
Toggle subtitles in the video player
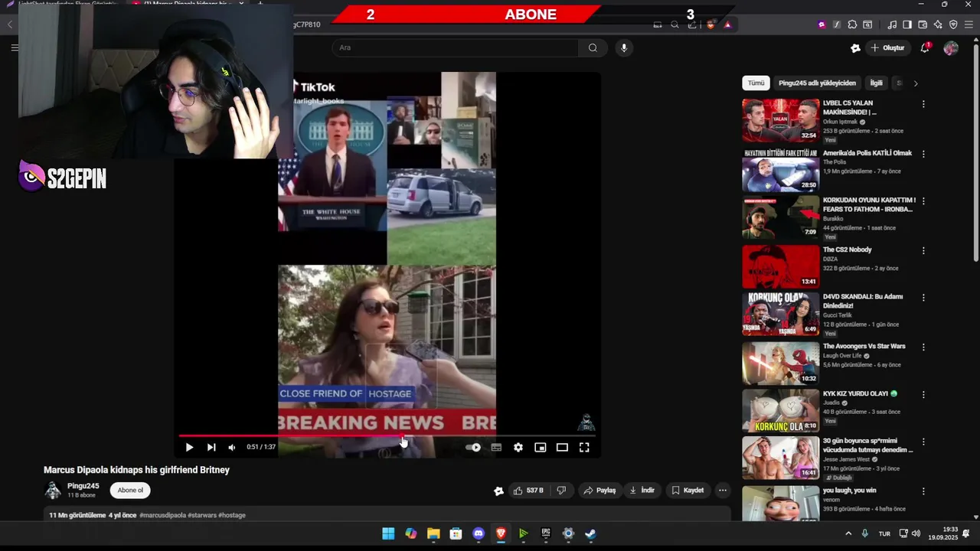coord(496,447)
